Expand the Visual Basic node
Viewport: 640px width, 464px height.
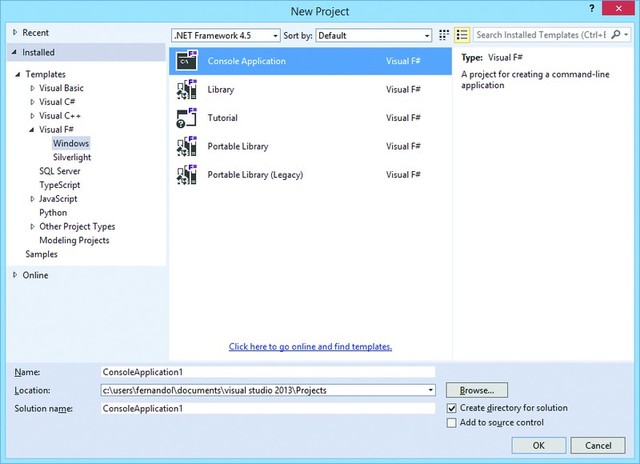coord(32,88)
